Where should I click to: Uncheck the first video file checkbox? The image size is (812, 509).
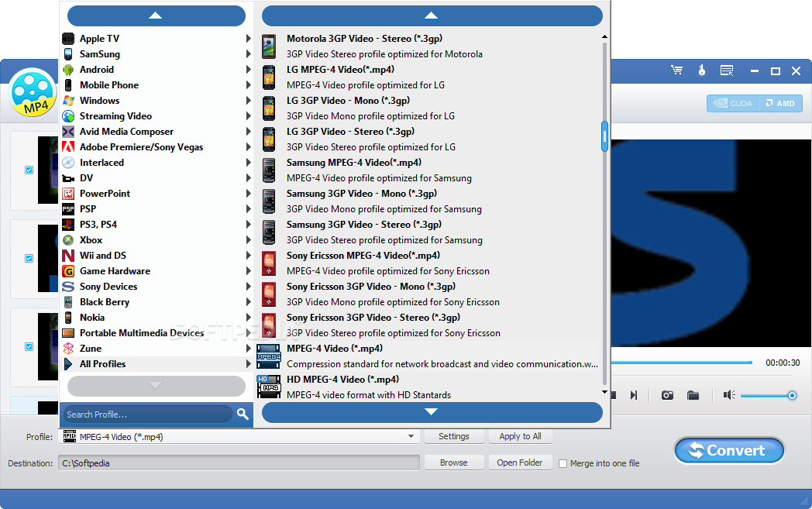coord(29,170)
